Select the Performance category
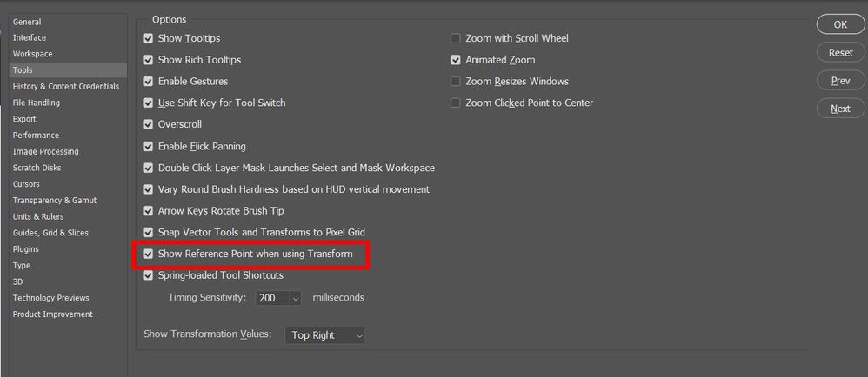 pyautogui.click(x=36, y=136)
